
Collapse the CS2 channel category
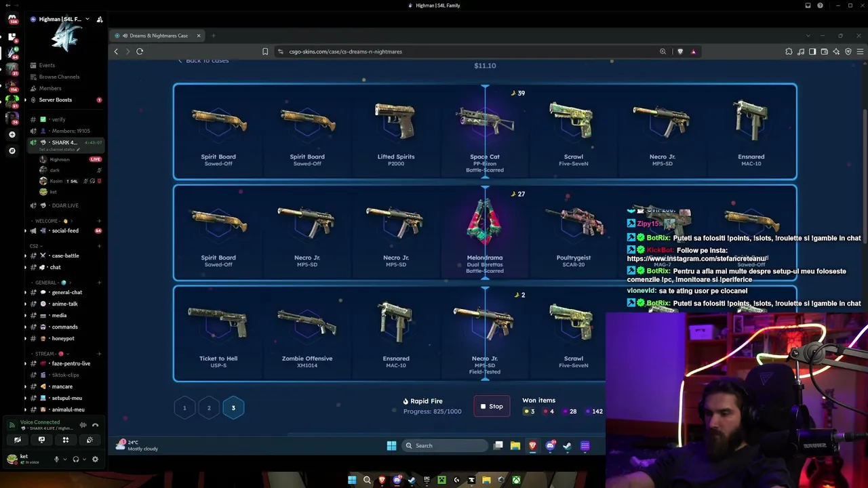[x=35, y=246]
